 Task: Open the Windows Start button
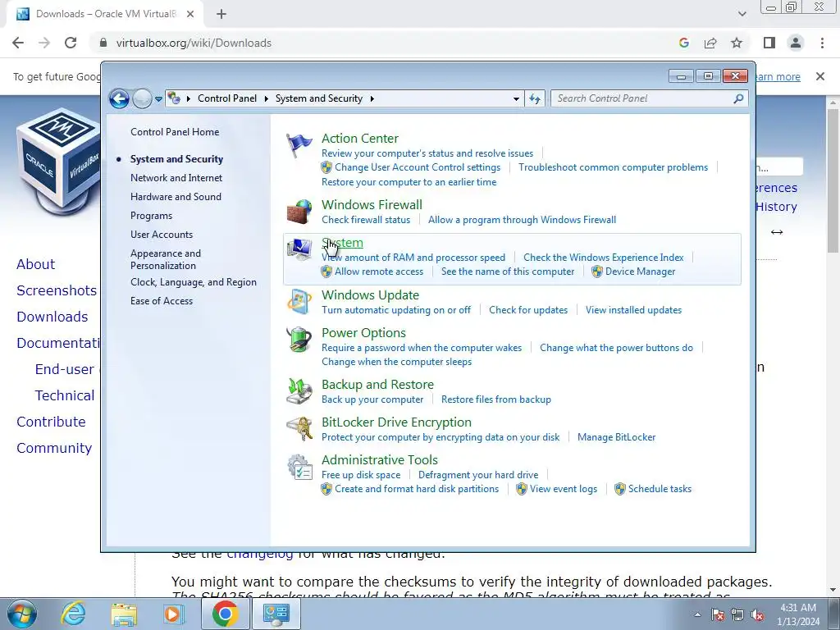(x=22, y=614)
